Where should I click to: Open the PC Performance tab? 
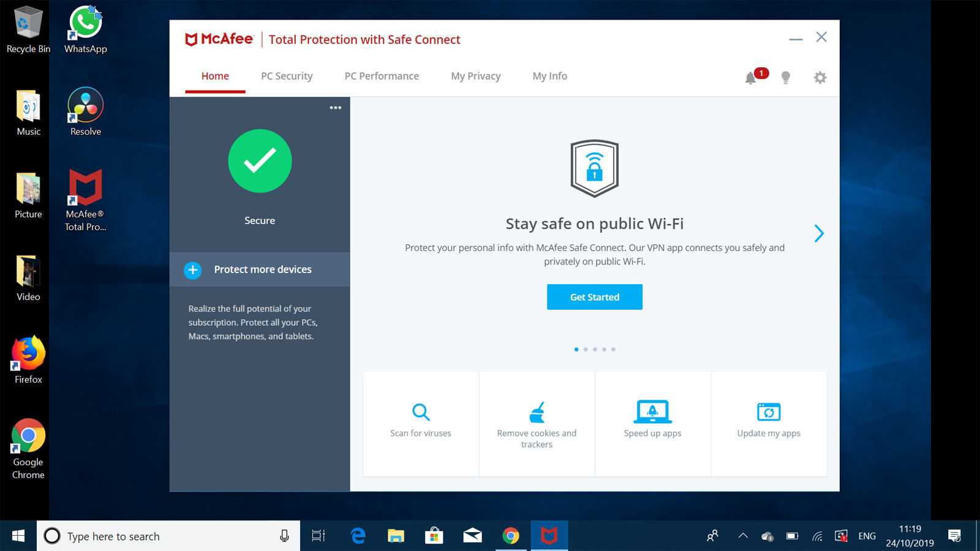tap(382, 76)
